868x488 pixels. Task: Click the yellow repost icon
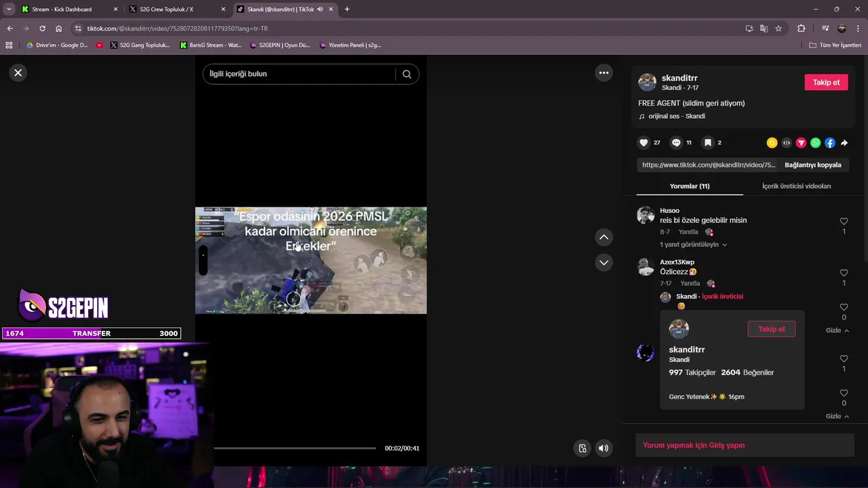[x=772, y=143]
